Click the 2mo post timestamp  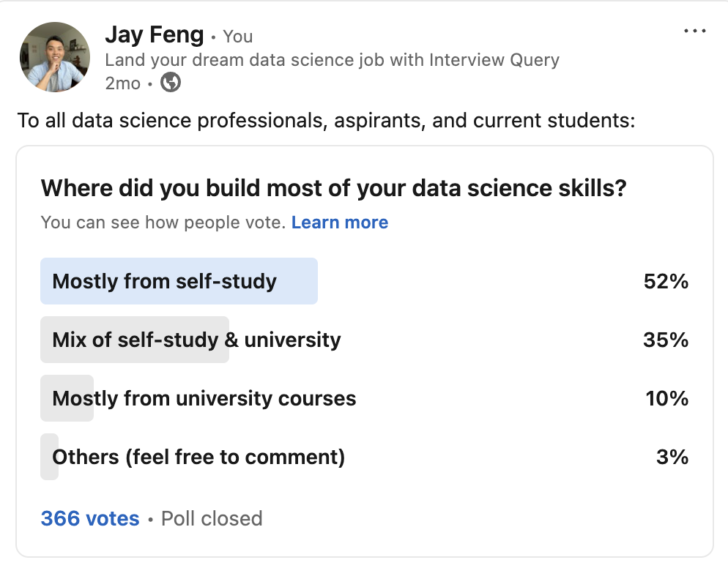(122, 83)
